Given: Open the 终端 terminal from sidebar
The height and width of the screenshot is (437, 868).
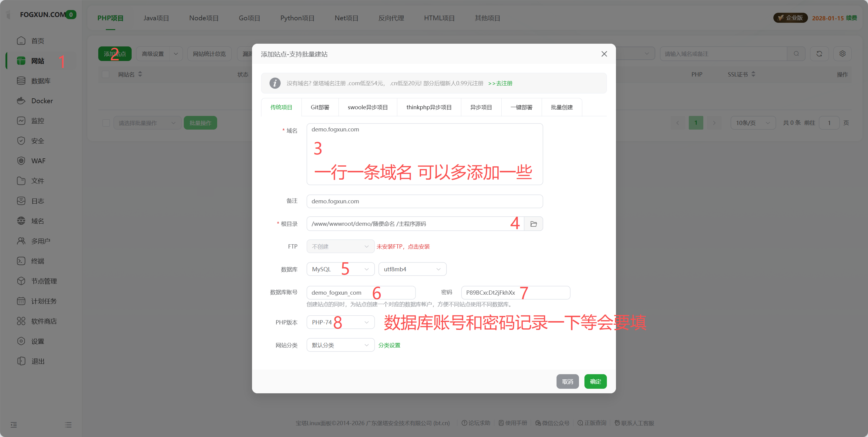Looking at the screenshot, I should click(38, 261).
